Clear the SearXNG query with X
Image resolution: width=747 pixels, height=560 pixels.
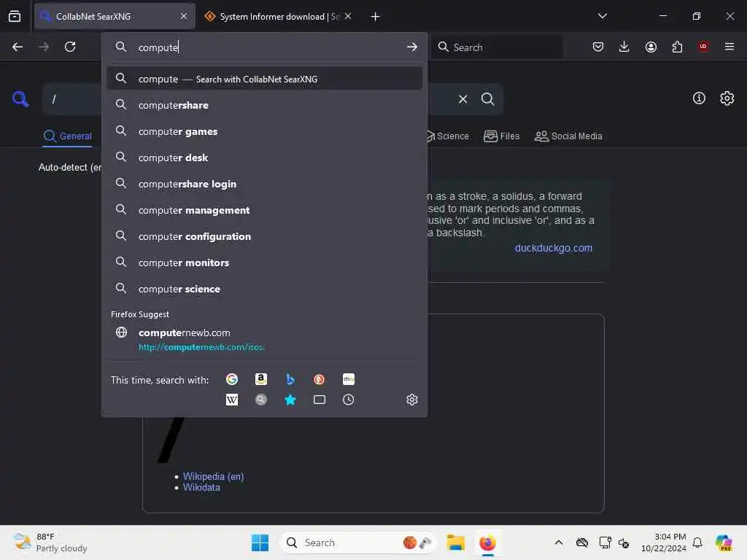point(462,99)
